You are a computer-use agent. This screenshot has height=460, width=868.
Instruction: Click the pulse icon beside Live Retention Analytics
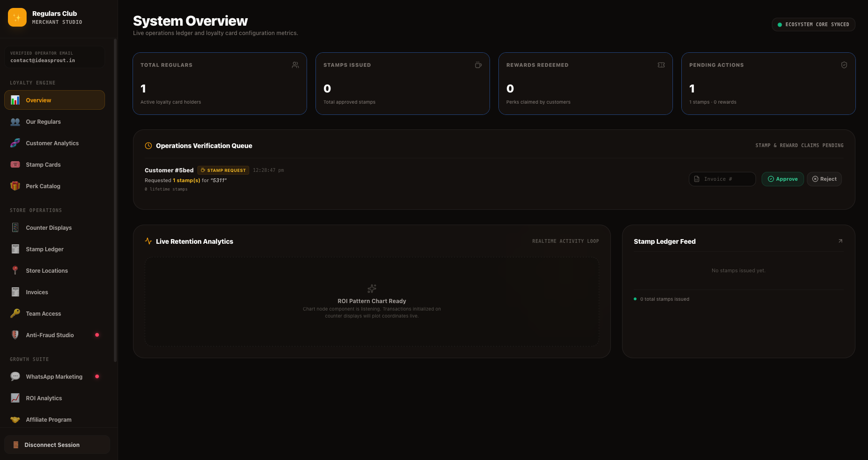point(148,241)
